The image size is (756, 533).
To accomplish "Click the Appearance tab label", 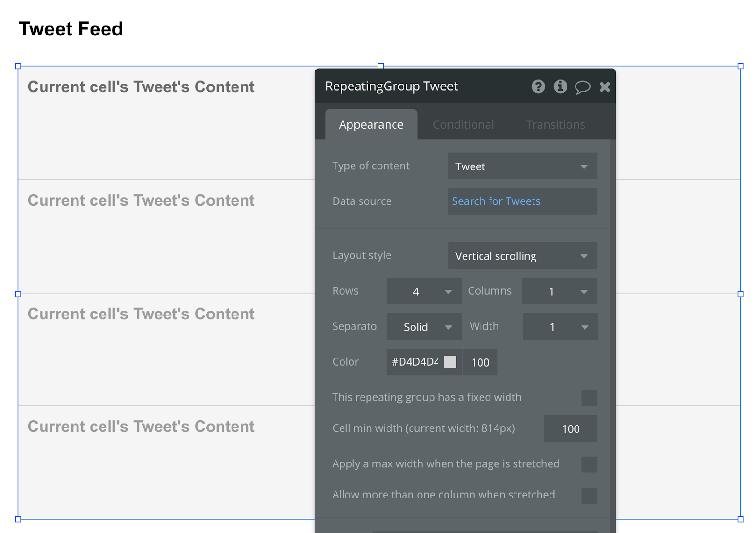I will (371, 124).
